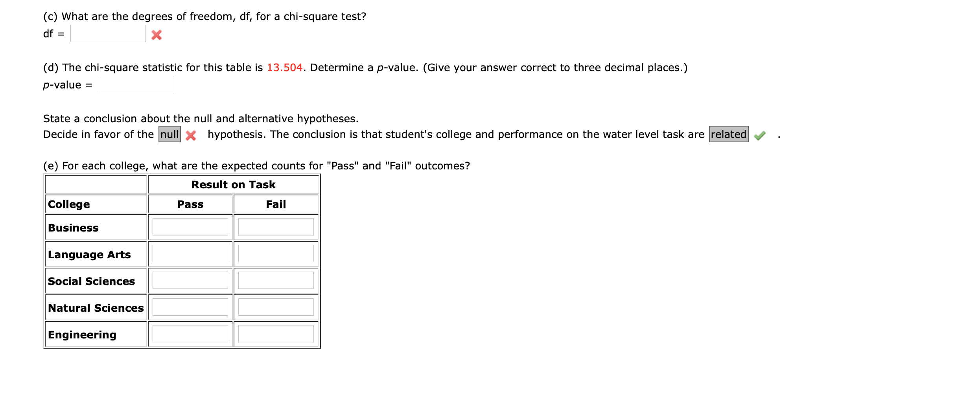Select the red incorrect indicator after df field

tap(157, 35)
